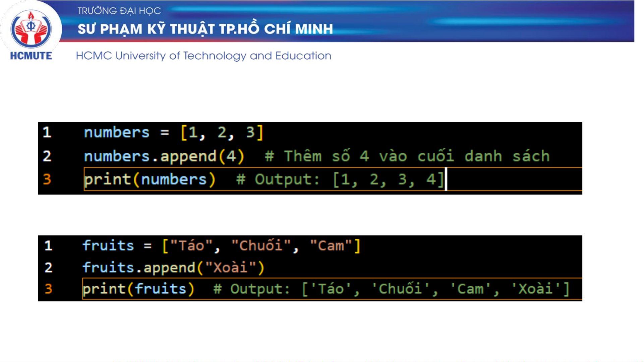Click fruits.append("Xoài") line
This screenshot has height=362, width=644.
[x=173, y=268]
